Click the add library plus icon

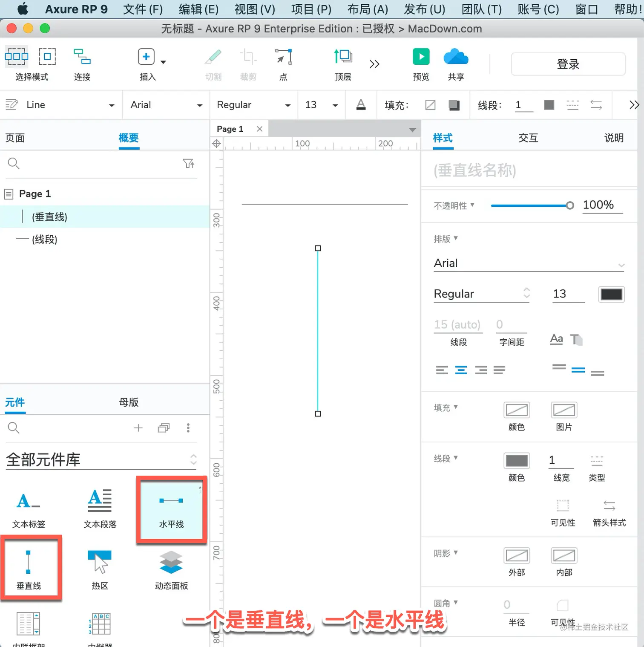pos(138,428)
